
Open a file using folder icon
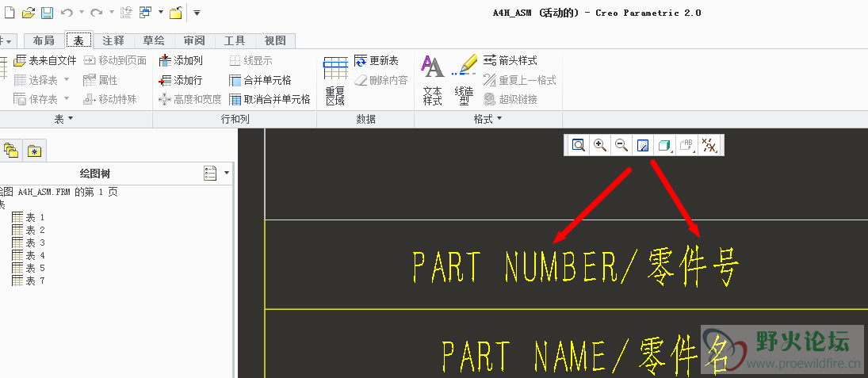(29, 12)
